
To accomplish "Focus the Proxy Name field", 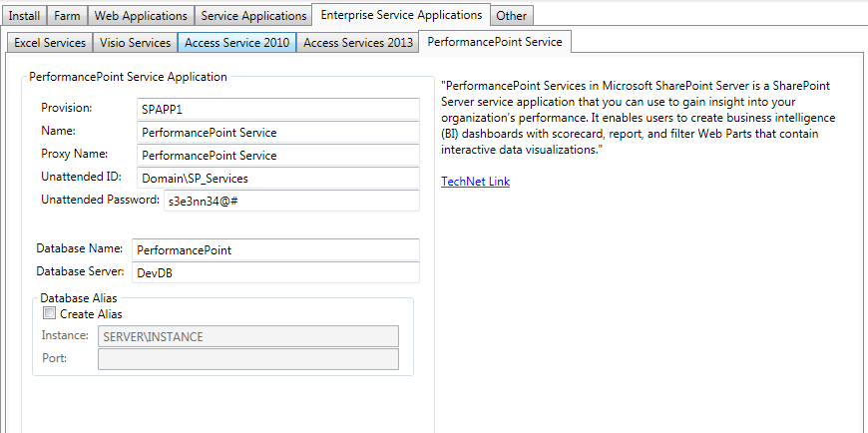I will pos(277,155).
